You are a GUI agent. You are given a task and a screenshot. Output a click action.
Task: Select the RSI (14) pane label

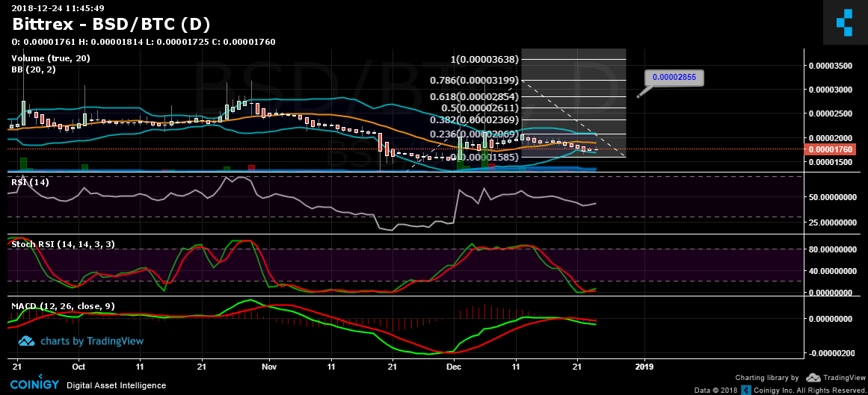tap(30, 181)
